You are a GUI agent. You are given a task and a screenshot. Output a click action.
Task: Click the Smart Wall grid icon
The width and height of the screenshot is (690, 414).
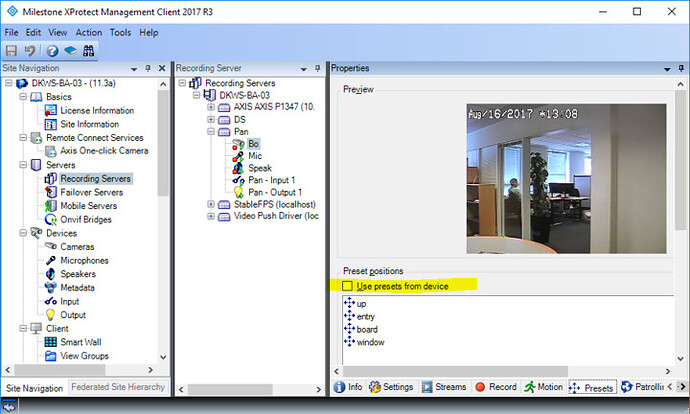(51, 342)
